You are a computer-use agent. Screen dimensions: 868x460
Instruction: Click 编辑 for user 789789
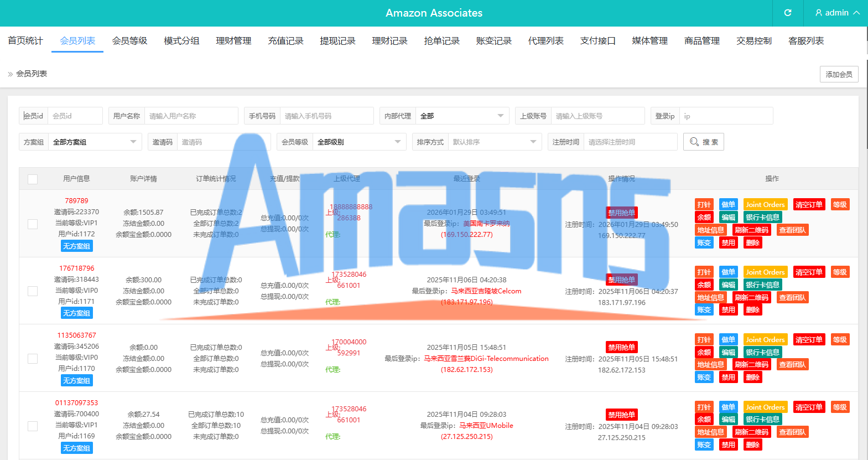click(x=728, y=217)
